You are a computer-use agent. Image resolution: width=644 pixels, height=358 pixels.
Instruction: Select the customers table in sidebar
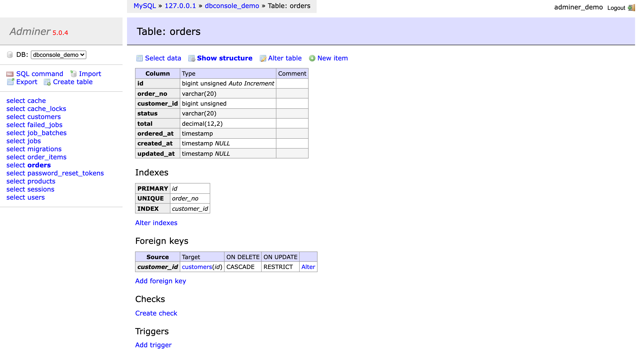coord(44,117)
